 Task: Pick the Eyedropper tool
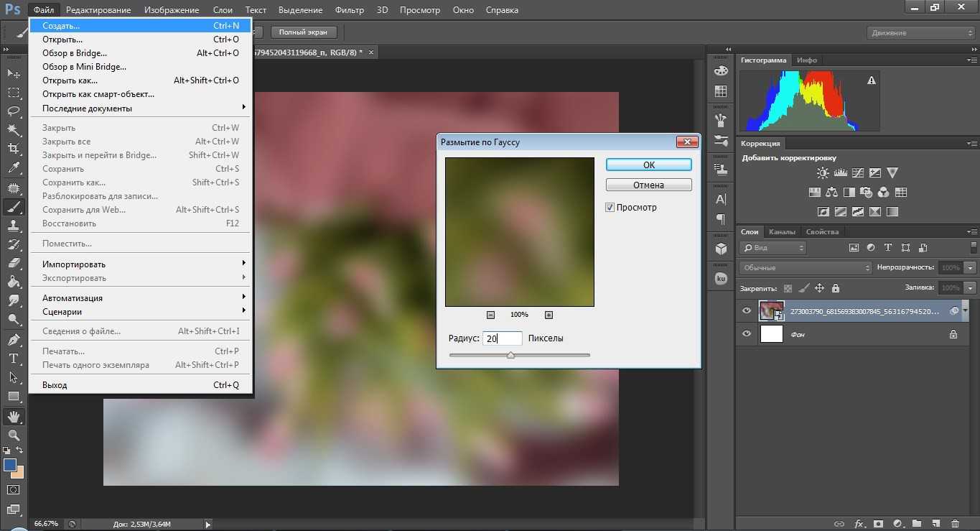[x=14, y=168]
